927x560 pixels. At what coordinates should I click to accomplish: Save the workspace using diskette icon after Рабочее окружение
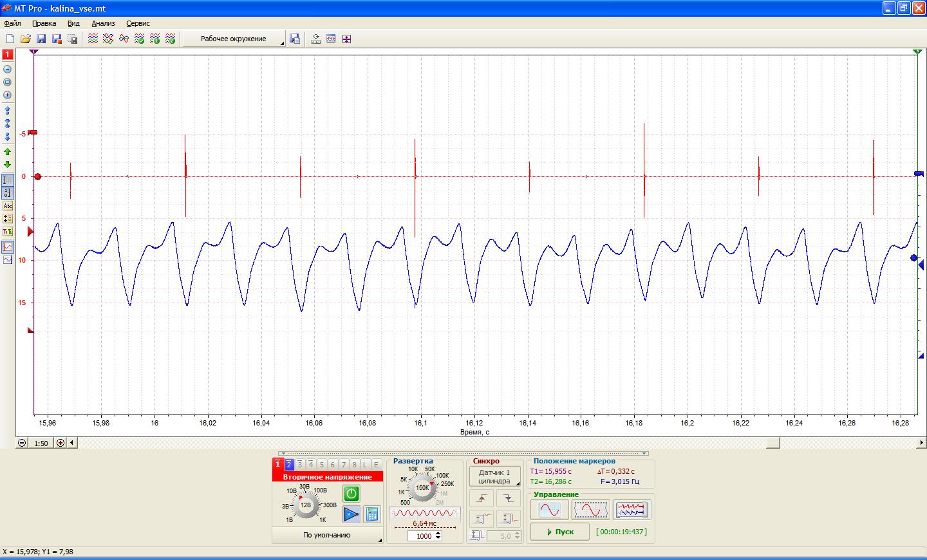pyautogui.click(x=295, y=39)
